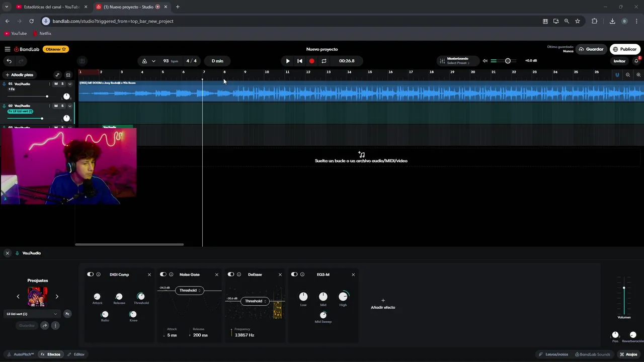Open the notifications bell
The width and height of the screenshot is (644, 362).
pyautogui.click(x=636, y=61)
